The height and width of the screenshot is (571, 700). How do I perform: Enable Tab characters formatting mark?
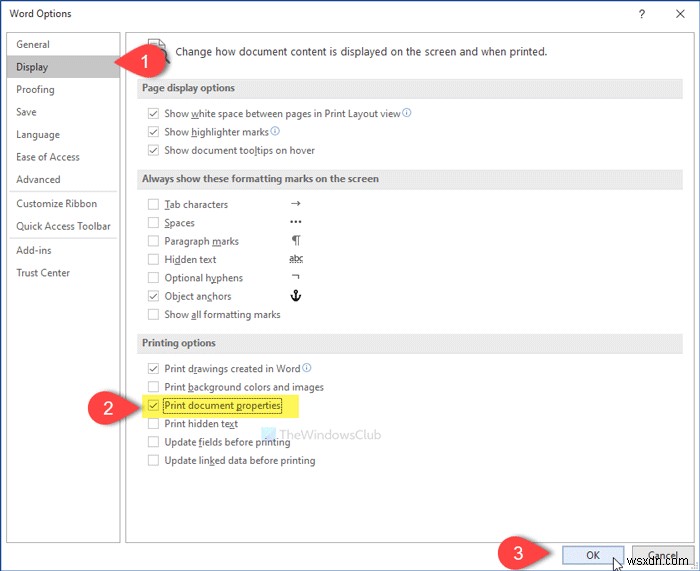[x=153, y=204]
